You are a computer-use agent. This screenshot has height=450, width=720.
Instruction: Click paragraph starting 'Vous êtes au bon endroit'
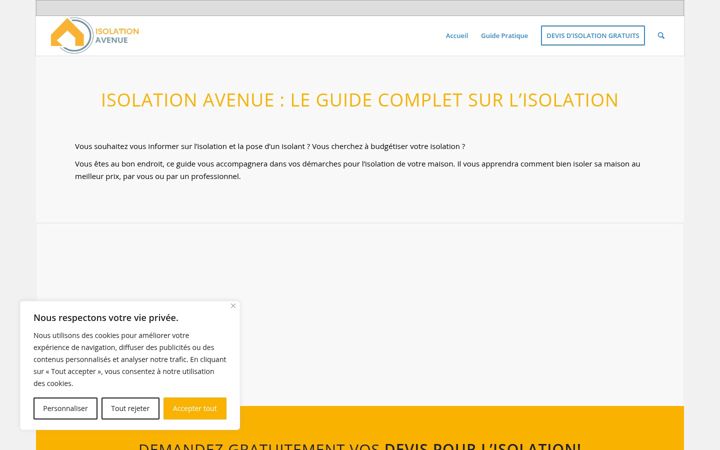pyautogui.click(x=357, y=170)
